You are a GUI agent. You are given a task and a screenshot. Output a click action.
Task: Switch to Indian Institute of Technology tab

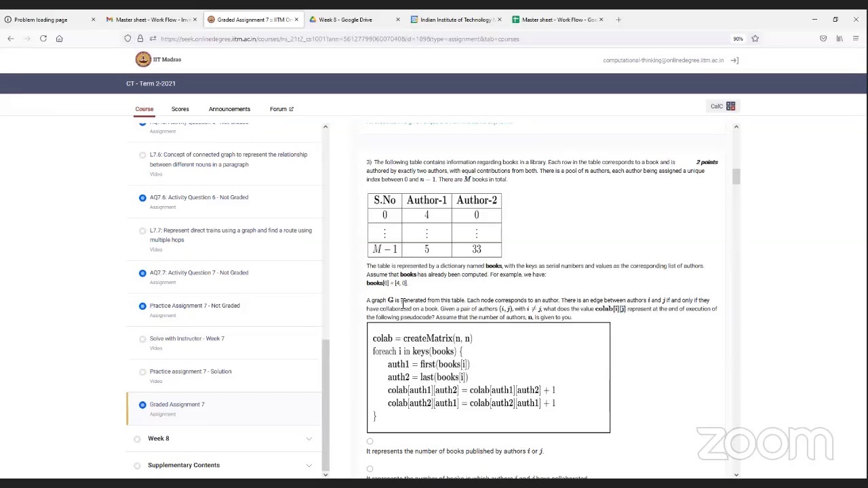454,20
